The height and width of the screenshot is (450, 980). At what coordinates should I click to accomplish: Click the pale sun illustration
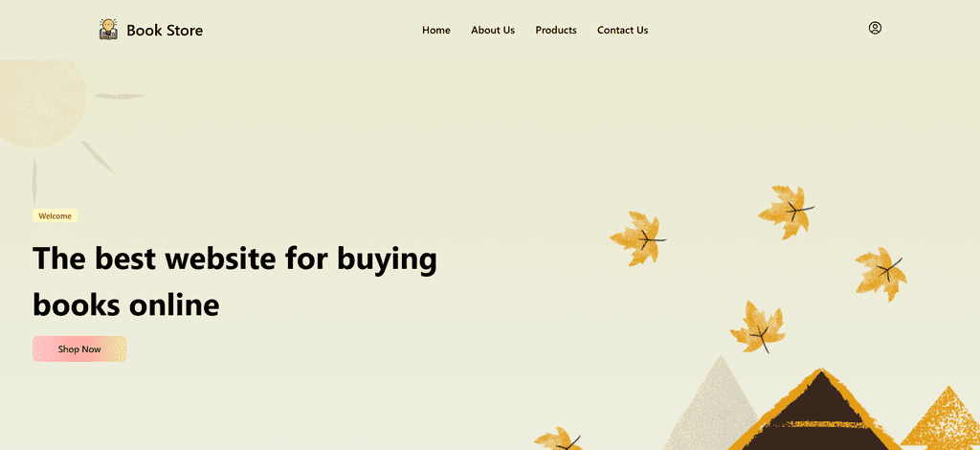click(x=38, y=103)
